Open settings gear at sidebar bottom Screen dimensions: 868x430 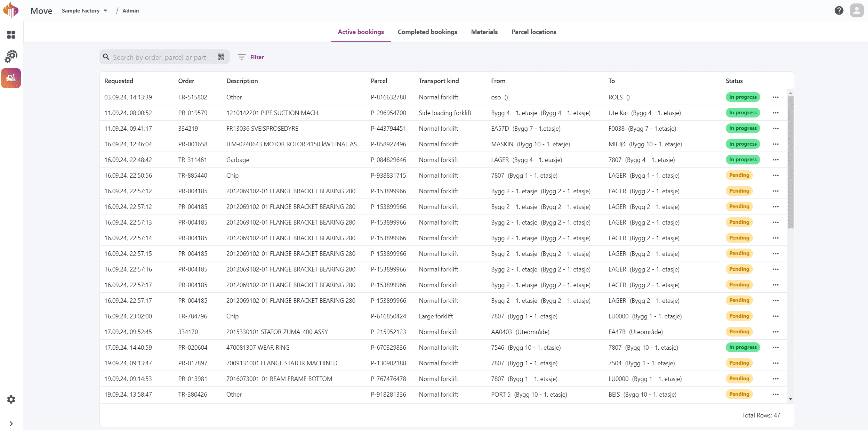coord(11,399)
